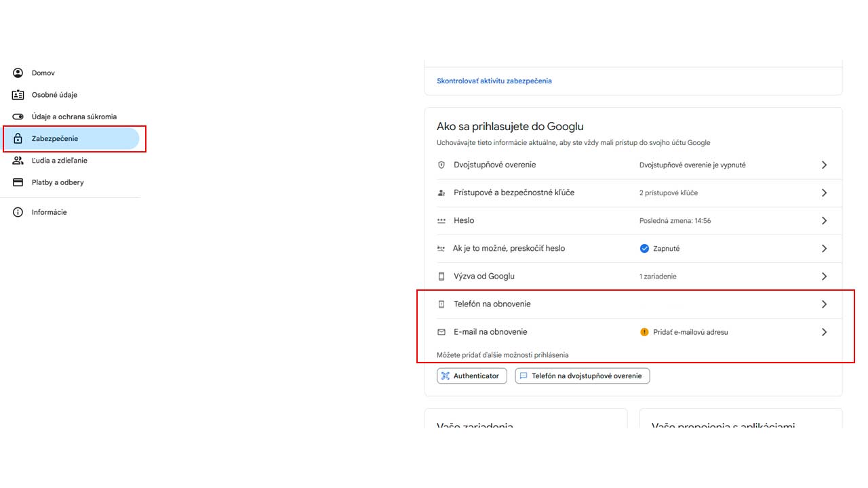The height and width of the screenshot is (488, 868).
Task: Click the Ľudia a zdieľanie people icon
Action: pos(18,161)
